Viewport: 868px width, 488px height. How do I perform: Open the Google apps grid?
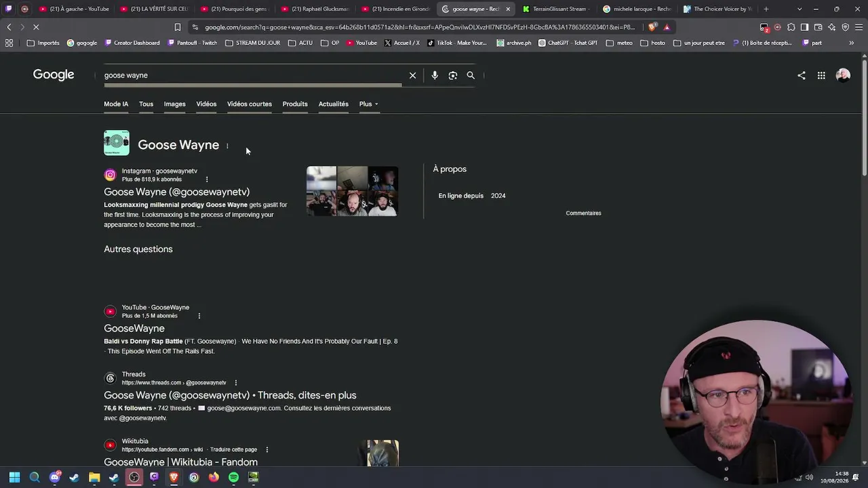821,75
